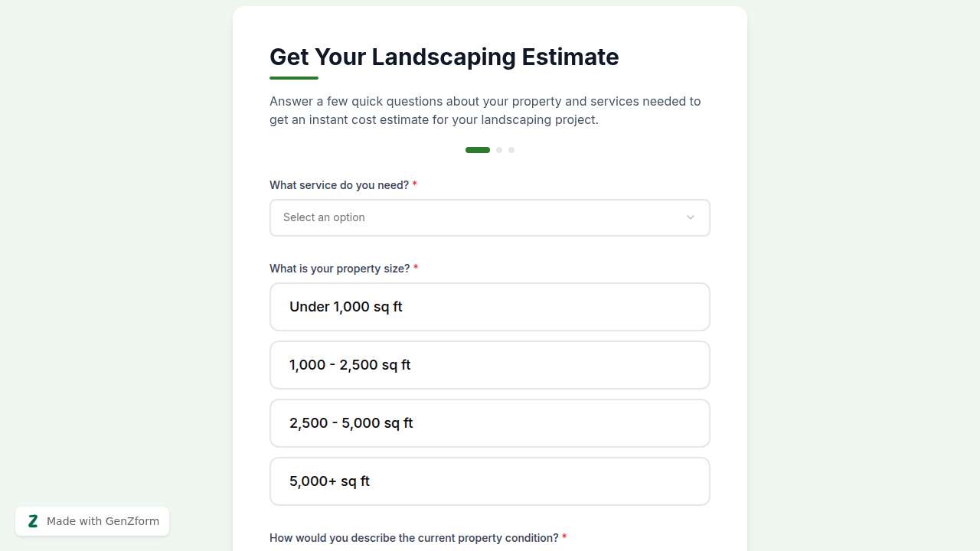Screen dimensions: 980x551
Task: Click the filled green step-one progress bar
Action: click(x=477, y=150)
